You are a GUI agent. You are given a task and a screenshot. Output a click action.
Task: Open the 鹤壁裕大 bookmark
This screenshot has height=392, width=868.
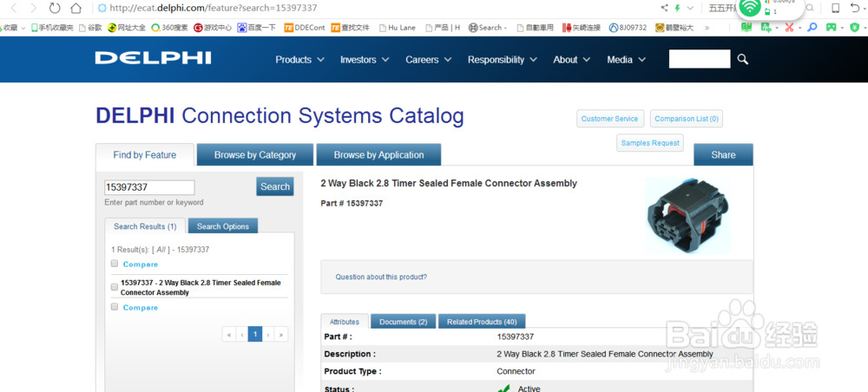pos(674,27)
